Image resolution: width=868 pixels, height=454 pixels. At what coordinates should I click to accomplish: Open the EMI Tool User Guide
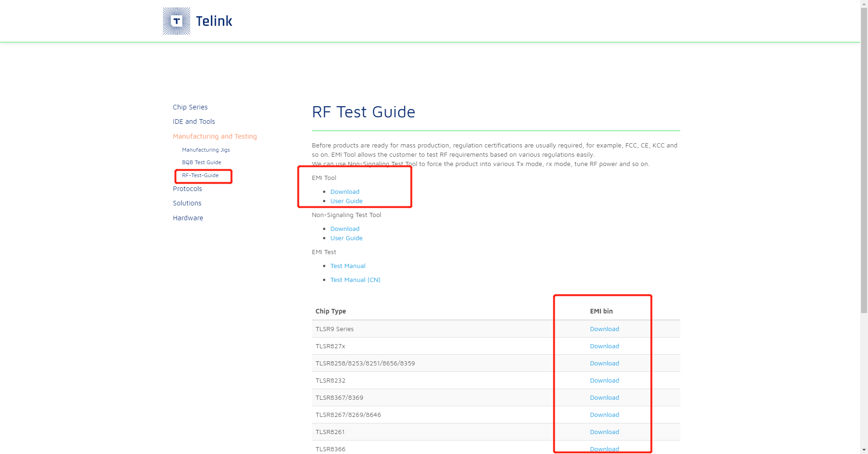tap(346, 201)
